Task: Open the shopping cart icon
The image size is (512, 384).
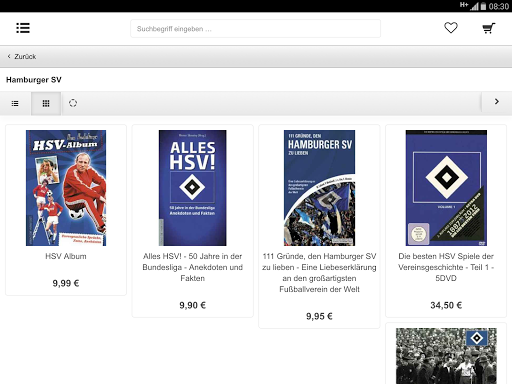Action: coord(489,28)
